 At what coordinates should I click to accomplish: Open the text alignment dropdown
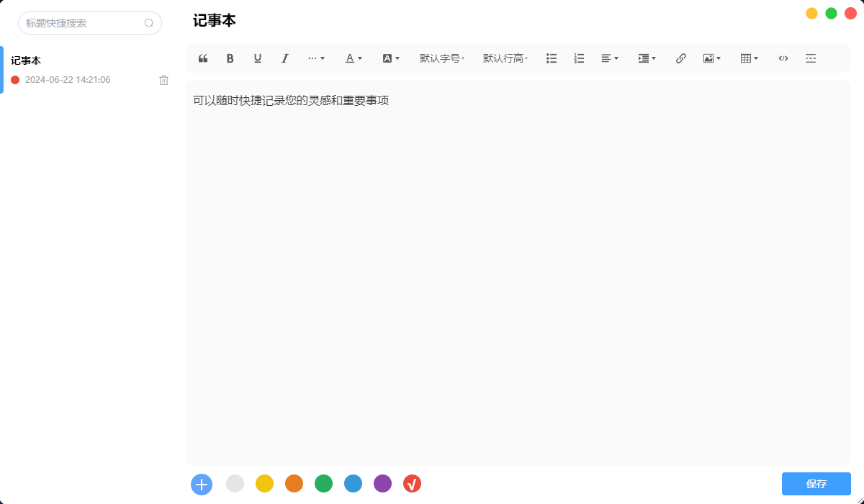(610, 58)
